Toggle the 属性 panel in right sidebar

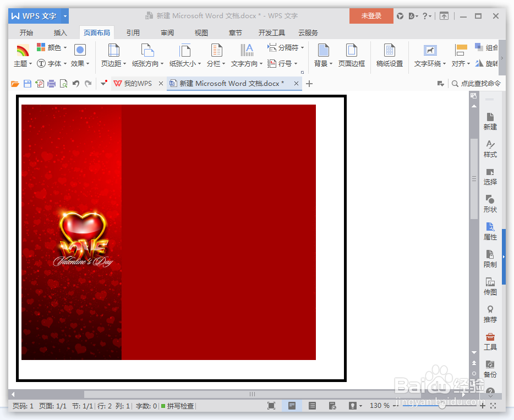(x=490, y=231)
